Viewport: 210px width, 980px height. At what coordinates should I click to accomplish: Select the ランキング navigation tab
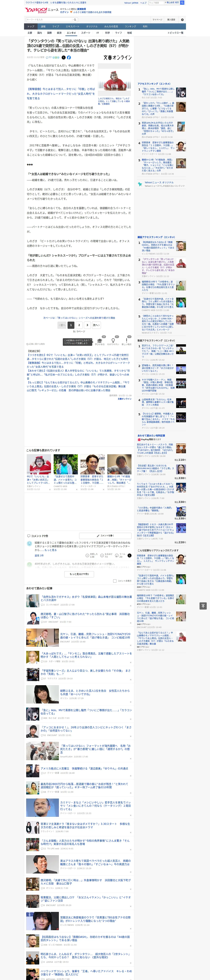click(x=130, y=27)
